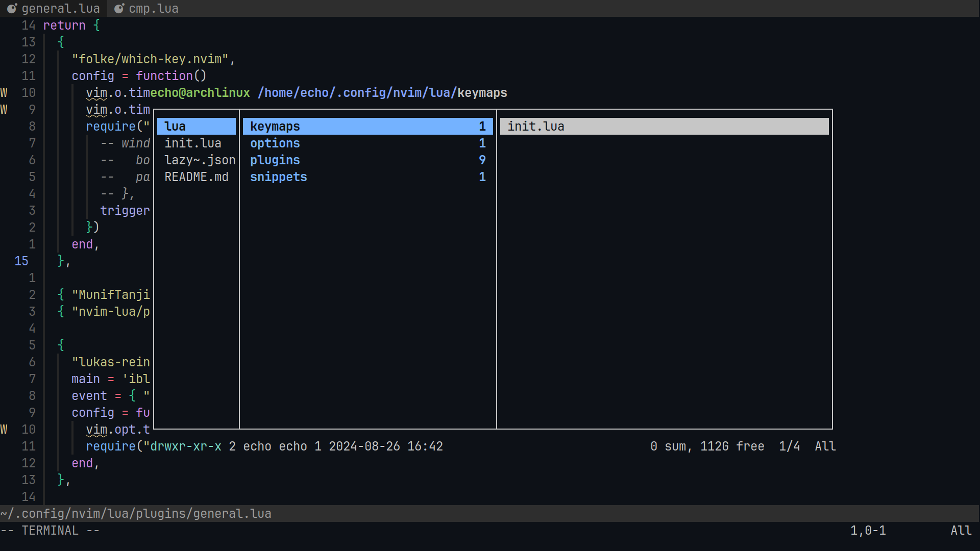Screen dimensions: 980x551
Task: Switch to the general.lua tab
Action: click(x=53, y=9)
